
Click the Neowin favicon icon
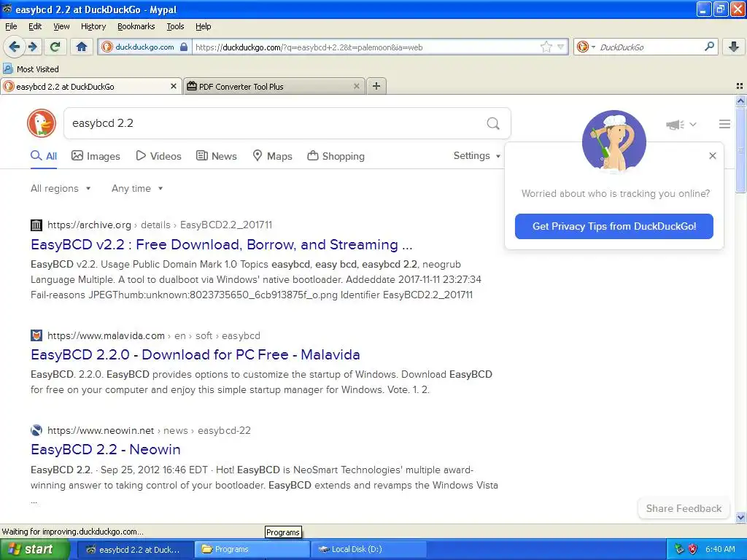[36, 430]
